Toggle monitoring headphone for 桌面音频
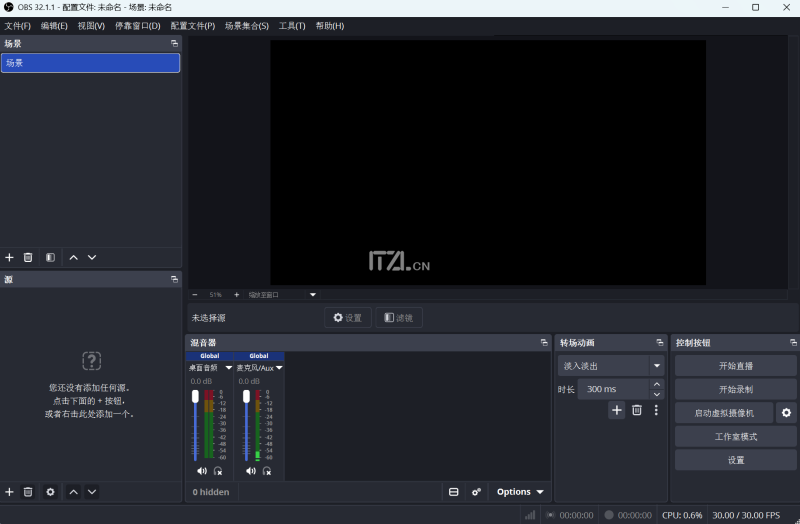The width and height of the screenshot is (800, 524). tap(218, 471)
